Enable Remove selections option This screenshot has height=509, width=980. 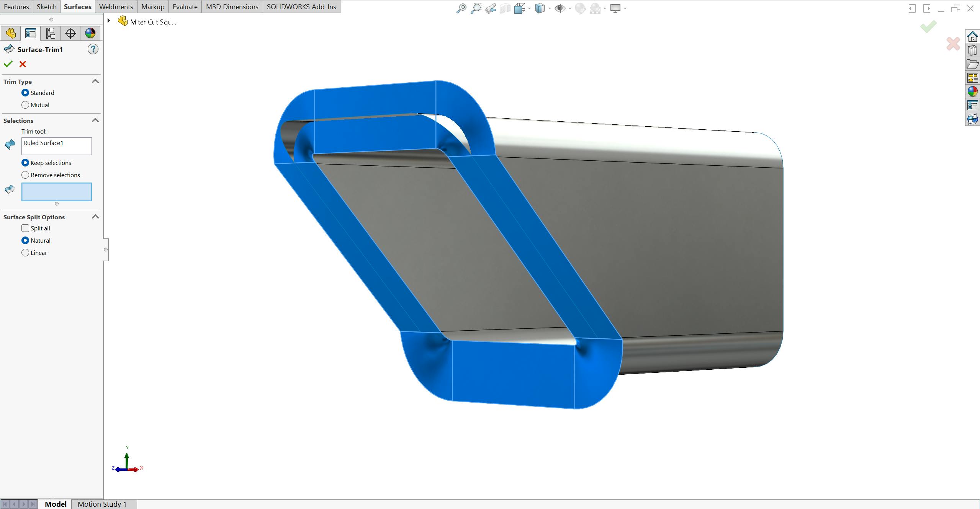coord(25,175)
